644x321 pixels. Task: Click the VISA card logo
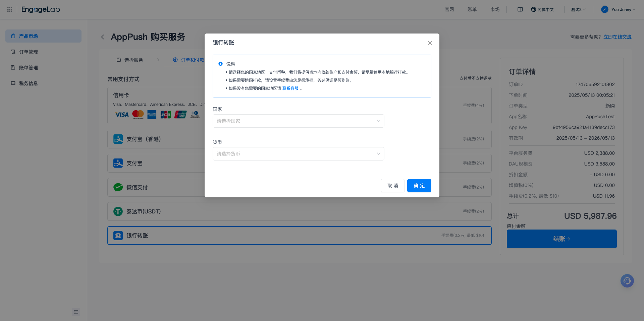122,115
